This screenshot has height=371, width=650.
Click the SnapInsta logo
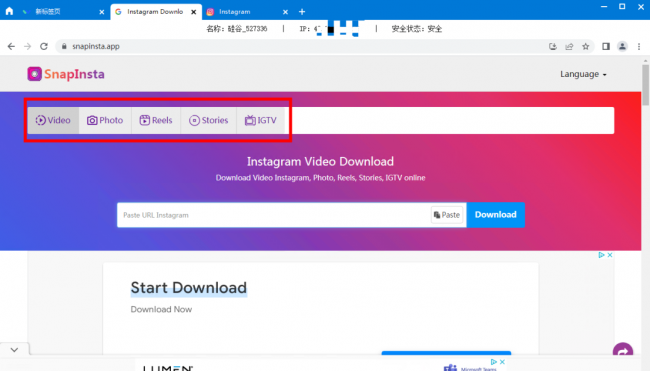coord(66,74)
